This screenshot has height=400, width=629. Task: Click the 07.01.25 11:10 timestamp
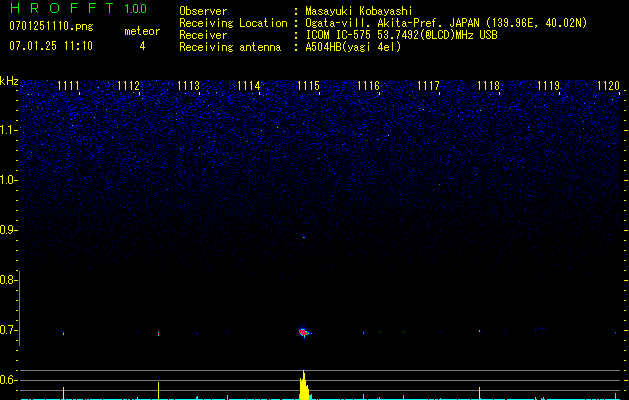pyautogui.click(x=51, y=46)
